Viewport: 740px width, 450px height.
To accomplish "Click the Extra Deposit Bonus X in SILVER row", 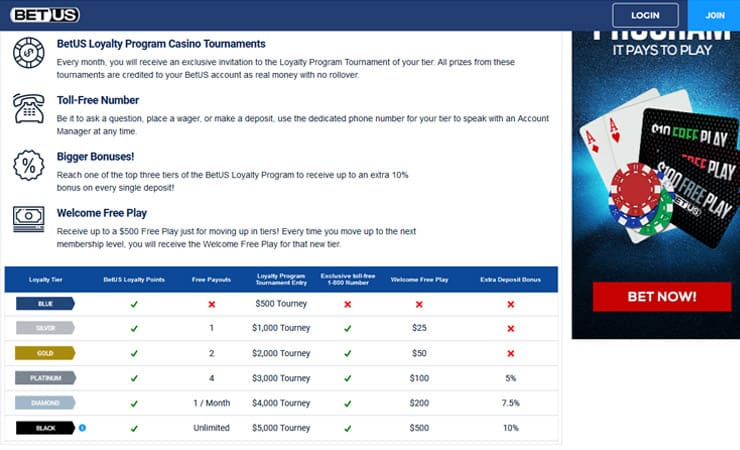I will tap(511, 328).
